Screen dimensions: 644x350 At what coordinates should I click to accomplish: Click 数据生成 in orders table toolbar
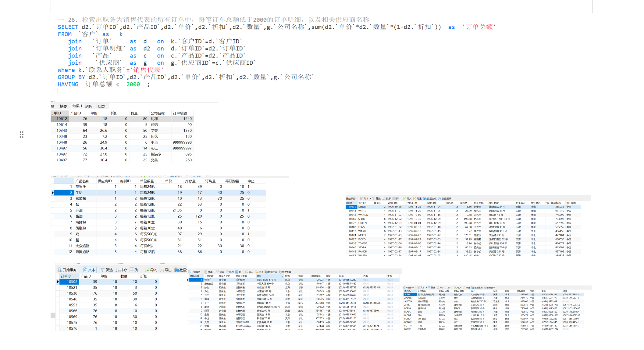pyautogui.click(x=430, y=199)
